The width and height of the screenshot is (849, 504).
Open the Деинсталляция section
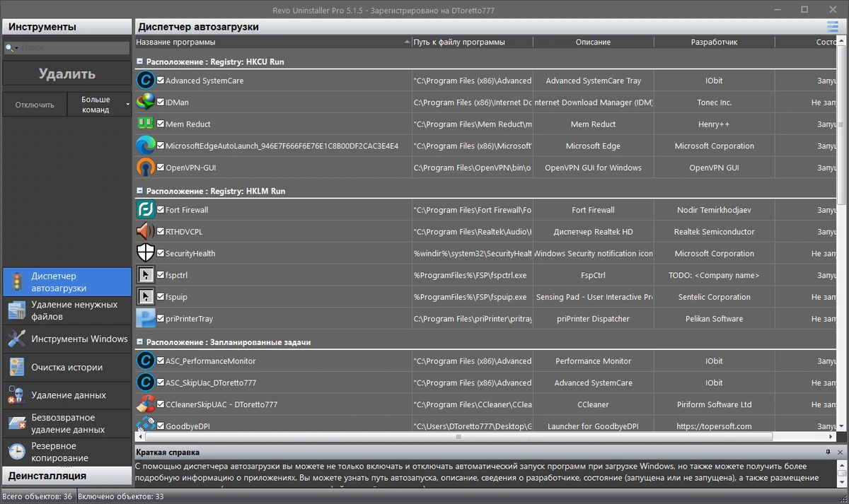click(66, 475)
